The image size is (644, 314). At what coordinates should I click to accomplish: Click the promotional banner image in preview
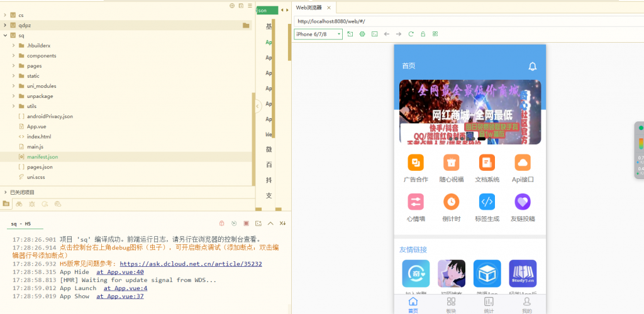(x=470, y=112)
